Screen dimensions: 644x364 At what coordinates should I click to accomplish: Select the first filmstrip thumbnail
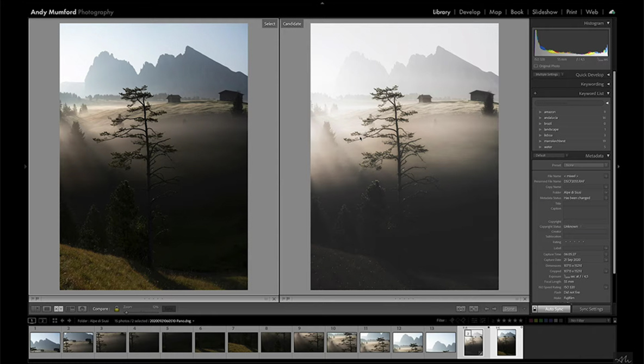[45, 343]
